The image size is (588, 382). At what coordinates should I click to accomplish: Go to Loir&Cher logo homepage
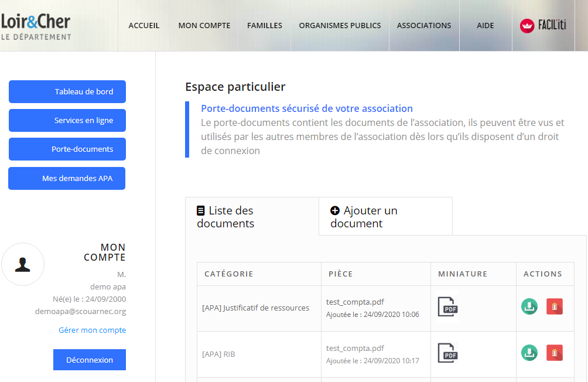[x=36, y=26]
